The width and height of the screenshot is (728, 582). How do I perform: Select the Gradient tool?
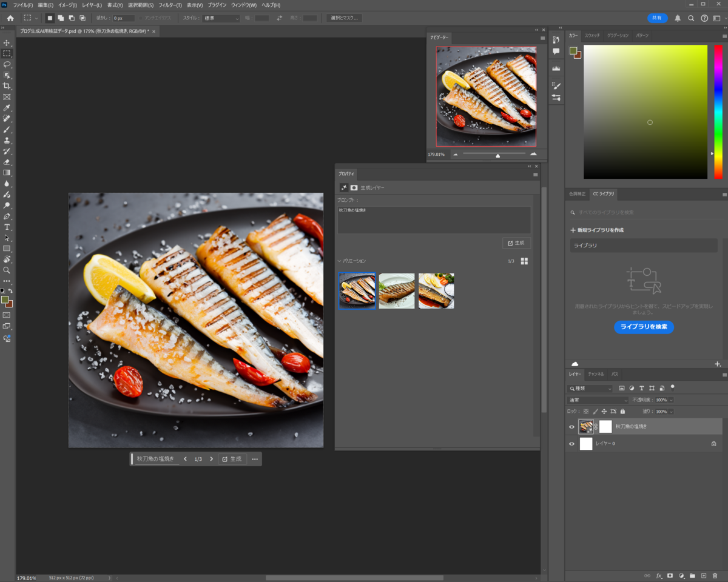tap(7, 173)
